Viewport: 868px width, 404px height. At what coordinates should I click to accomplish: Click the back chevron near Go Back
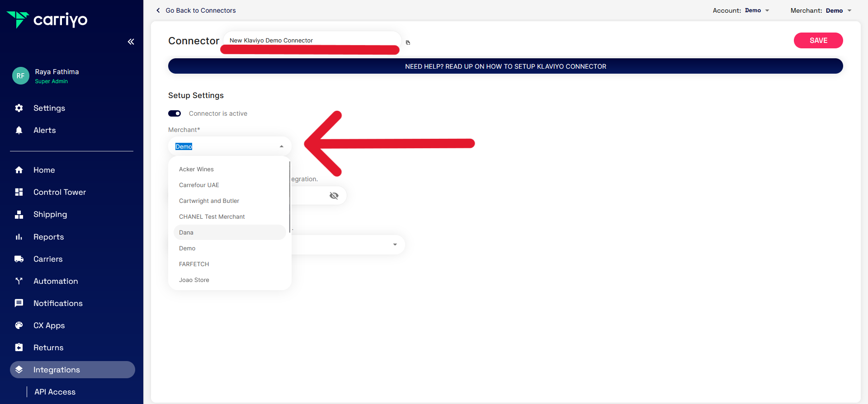click(158, 10)
